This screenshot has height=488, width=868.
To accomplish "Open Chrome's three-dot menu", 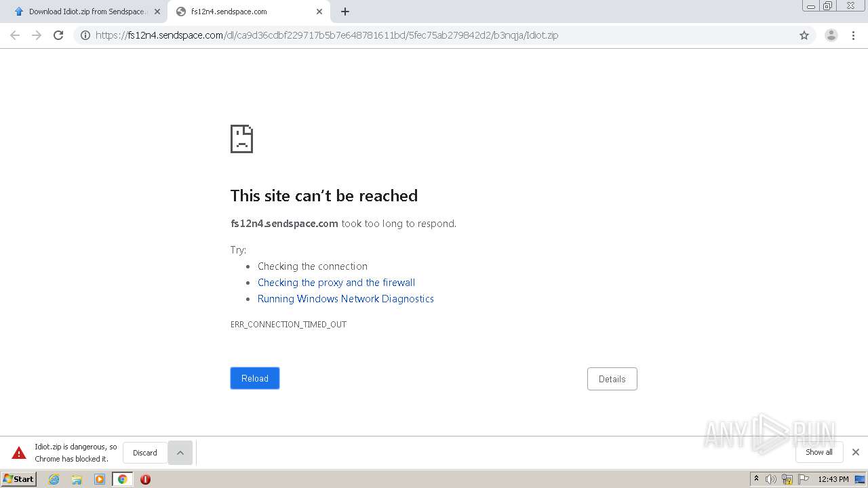I will [853, 35].
